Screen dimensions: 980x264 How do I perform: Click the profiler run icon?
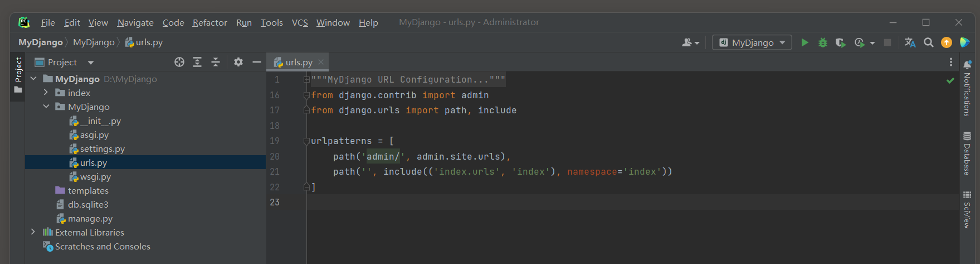pyautogui.click(x=860, y=42)
